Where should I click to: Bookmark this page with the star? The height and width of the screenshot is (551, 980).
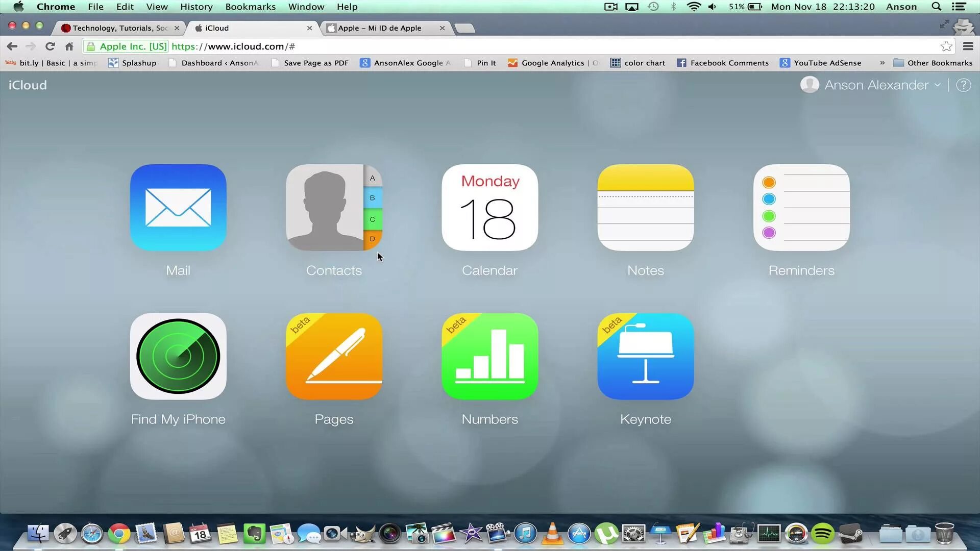pos(946,46)
